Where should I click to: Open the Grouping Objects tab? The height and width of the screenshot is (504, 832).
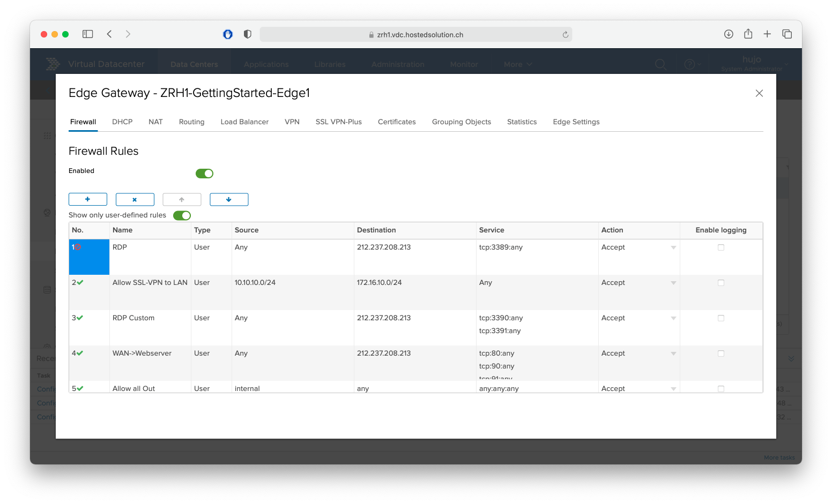[462, 122]
